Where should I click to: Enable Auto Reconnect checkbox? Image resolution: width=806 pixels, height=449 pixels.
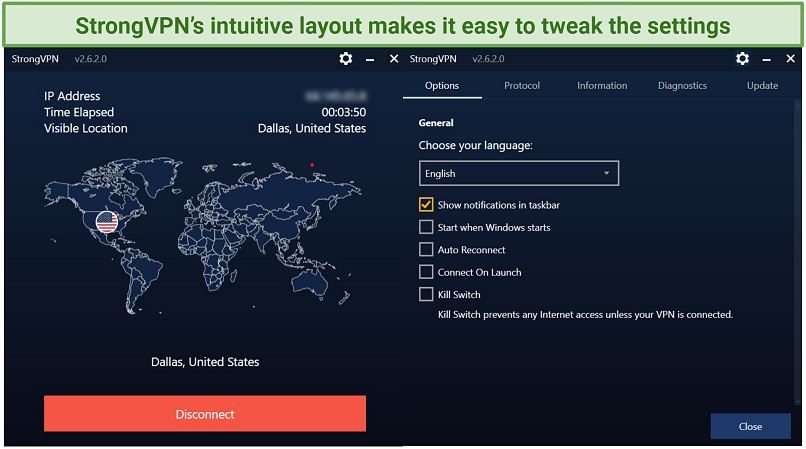click(x=426, y=249)
